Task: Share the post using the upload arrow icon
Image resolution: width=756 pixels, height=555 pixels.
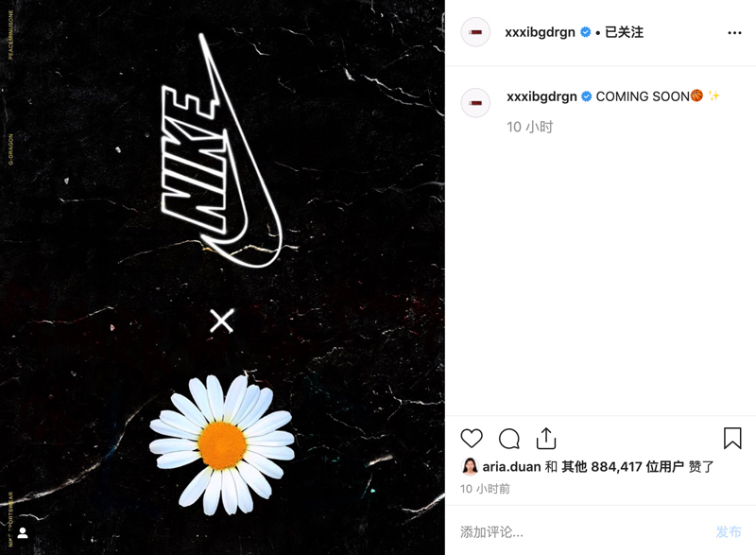Action: pos(546,439)
